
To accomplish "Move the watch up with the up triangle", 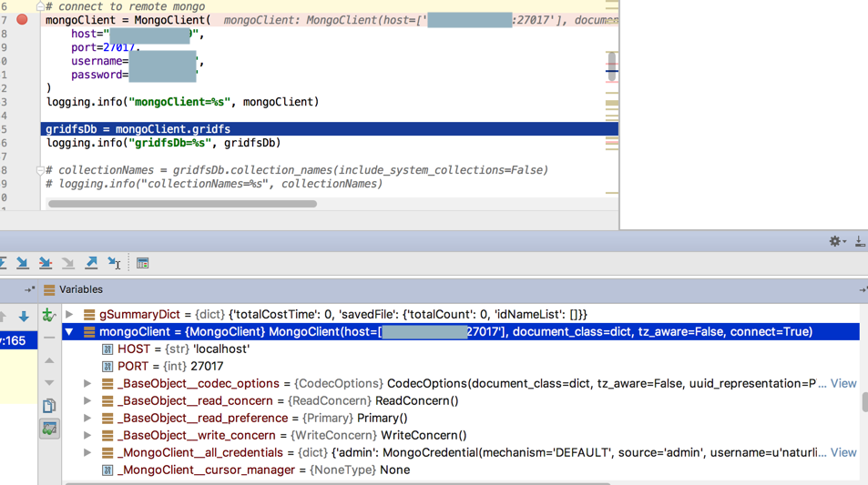I will [49, 360].
